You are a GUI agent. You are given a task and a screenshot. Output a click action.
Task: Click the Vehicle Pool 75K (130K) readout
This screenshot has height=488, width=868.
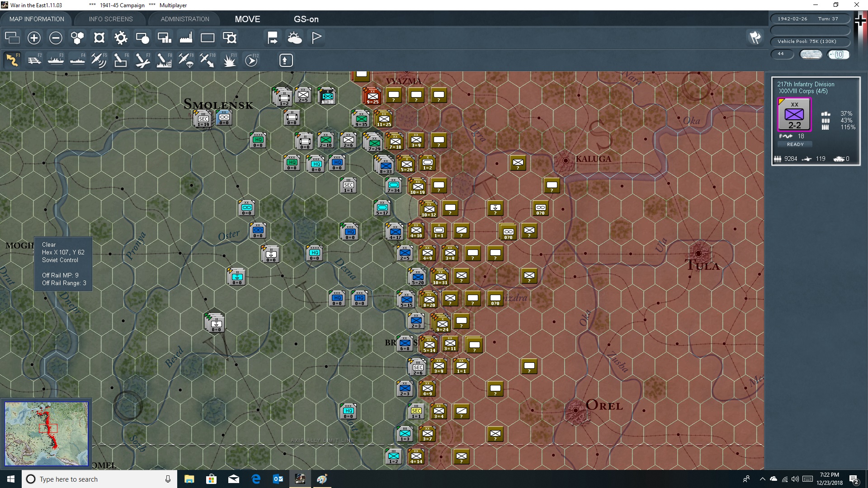[x=810, y=42]
